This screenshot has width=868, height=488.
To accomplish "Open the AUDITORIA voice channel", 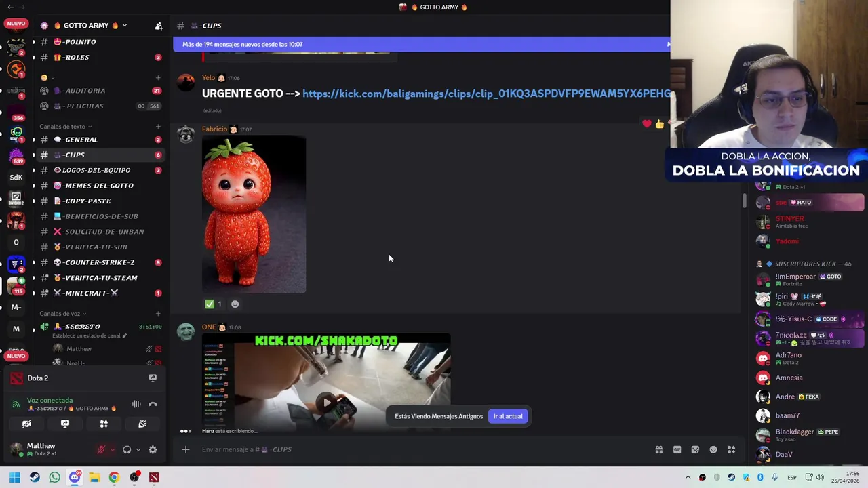I will [x=100, y=91].
